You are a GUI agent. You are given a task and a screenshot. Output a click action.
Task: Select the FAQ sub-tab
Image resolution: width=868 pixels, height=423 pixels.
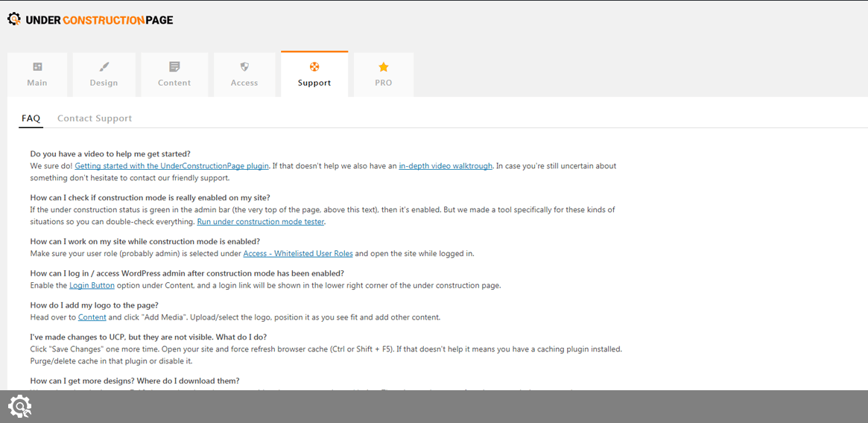pyautogui.click(x=31, y=118)
